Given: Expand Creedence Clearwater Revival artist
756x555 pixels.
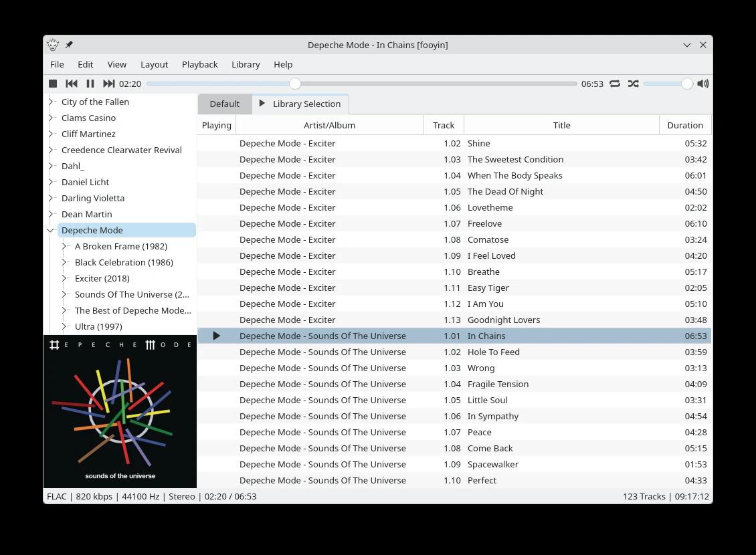Looking at the screenshot, I should (x=50, y=150).
